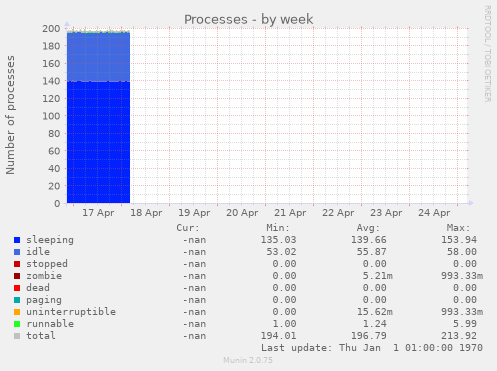Click total maximum value 213.92

[459, 336]
